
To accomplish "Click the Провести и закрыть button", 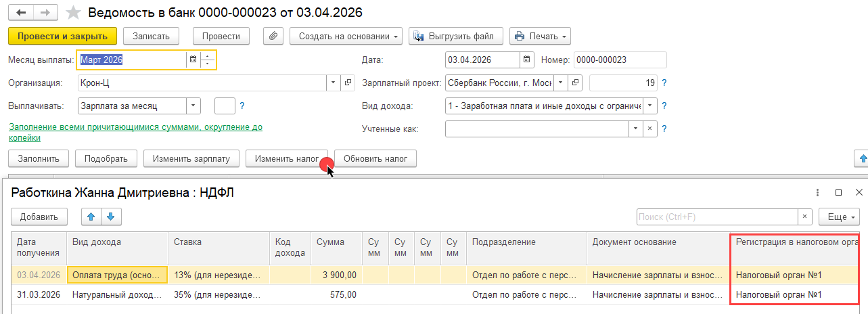I will click(62, 36).
